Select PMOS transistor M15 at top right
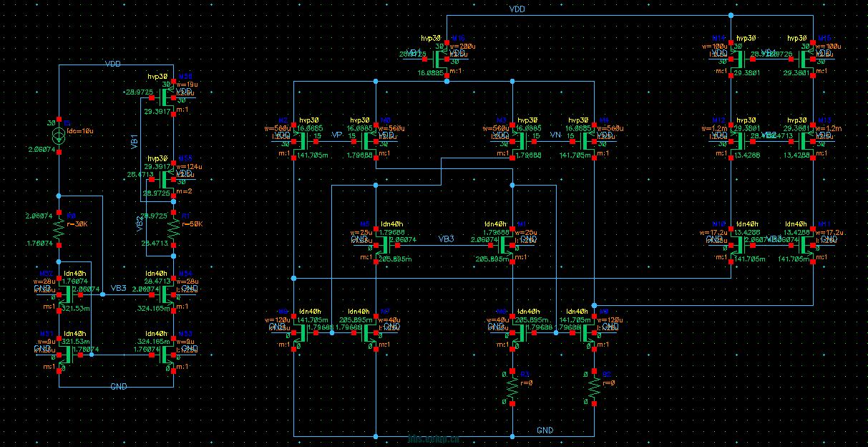The width and height of the screenshot is (868, 447). pyautogui.click(x=807, y=57)
